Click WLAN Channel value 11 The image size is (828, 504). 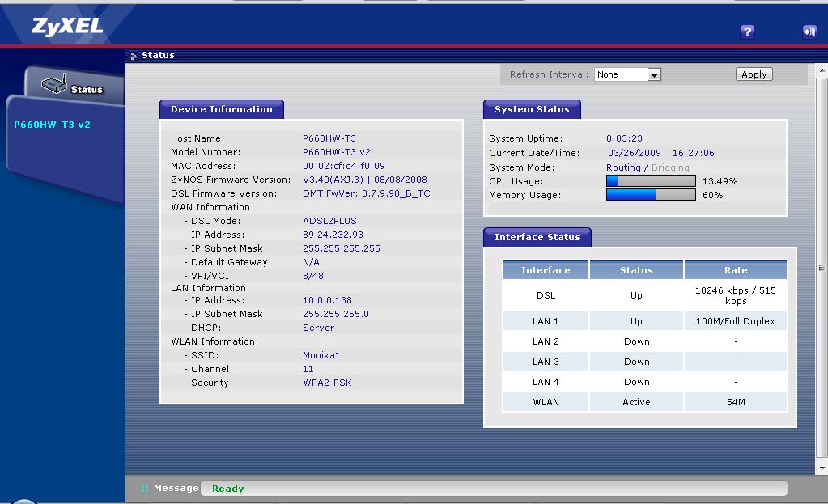pos(308,369)
